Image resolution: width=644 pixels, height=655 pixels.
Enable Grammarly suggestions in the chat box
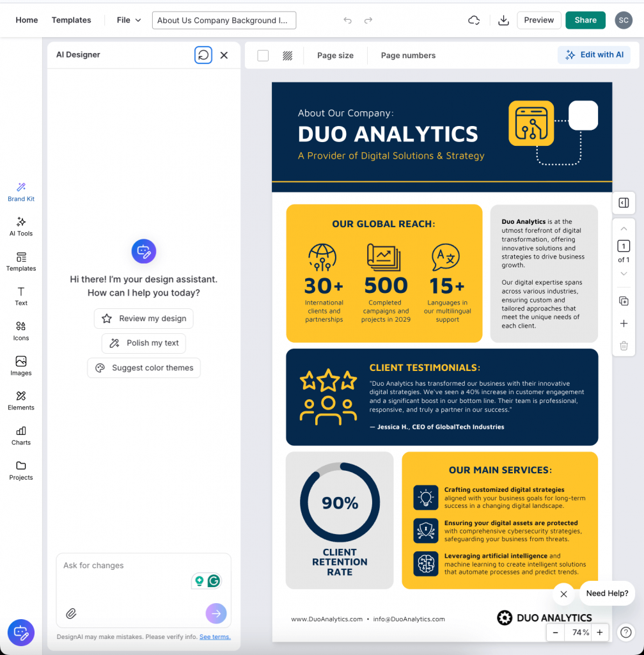[x=216, y=581]
